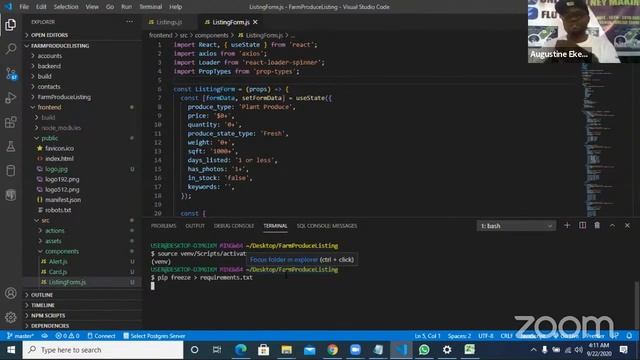Expand the accounts folder
The width and height of the screenshot is (640, 360).
(x=49, y=56)
